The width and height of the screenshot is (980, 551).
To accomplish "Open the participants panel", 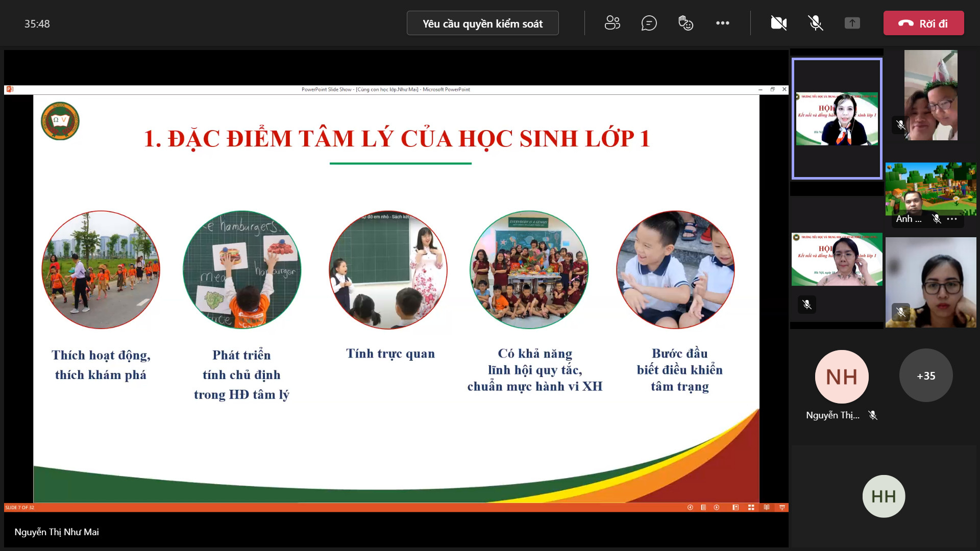I will point(612,23).
